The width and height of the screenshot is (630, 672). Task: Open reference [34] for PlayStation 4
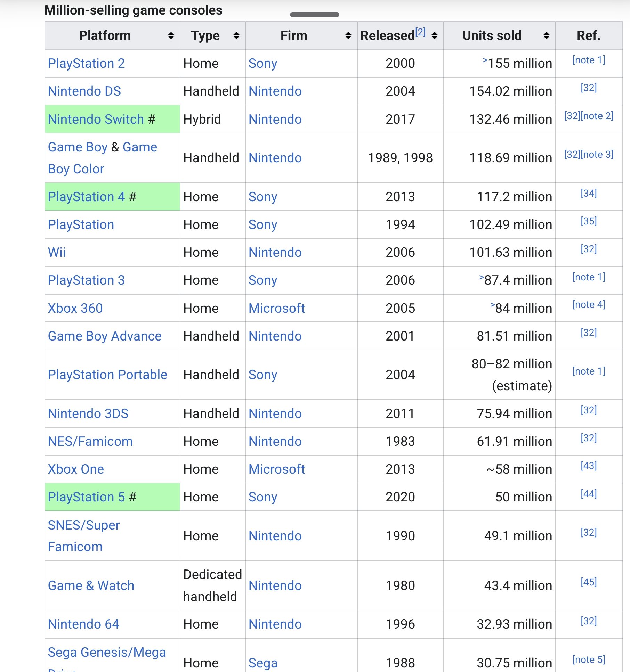click(x=589, y=193)
